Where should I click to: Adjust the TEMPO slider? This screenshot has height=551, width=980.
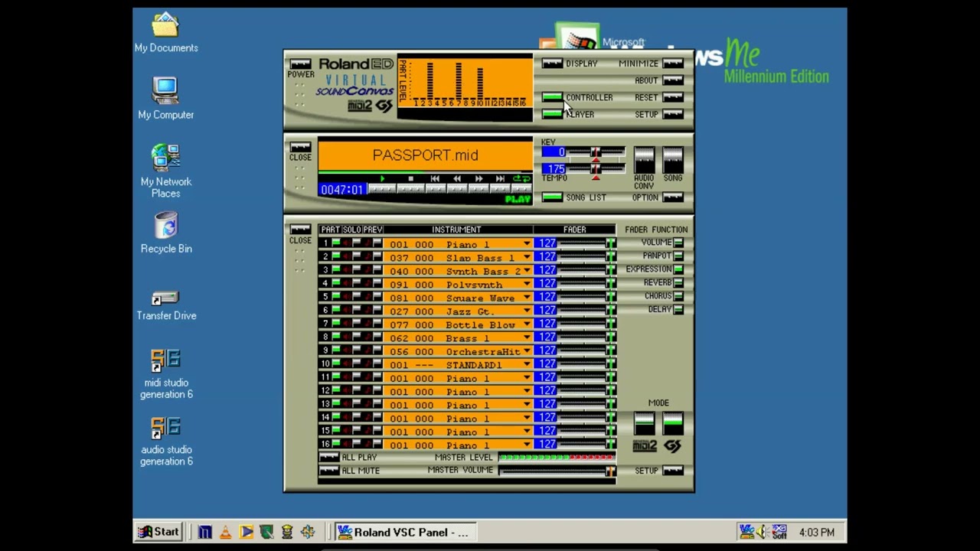596,168
